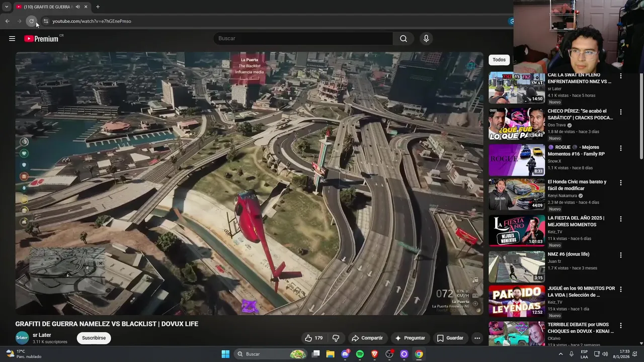Reload the page with refresh button
644x362 pixels.
coord(31,21)
